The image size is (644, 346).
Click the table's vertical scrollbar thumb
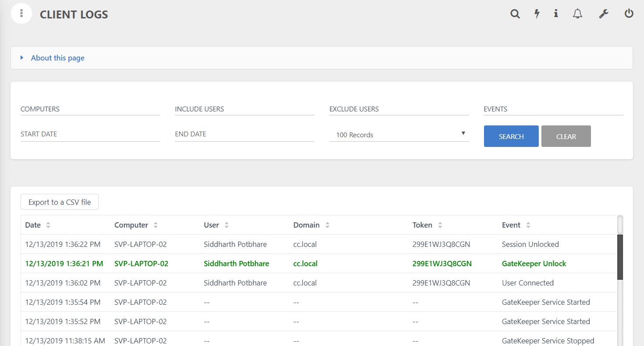click(620, 257)
